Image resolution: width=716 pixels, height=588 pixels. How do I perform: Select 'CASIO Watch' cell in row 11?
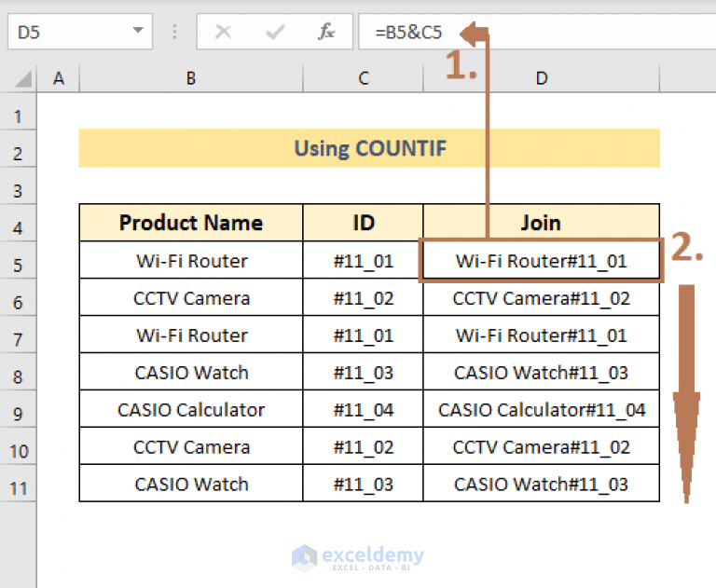pyautogui.click(x=191, y=484)
